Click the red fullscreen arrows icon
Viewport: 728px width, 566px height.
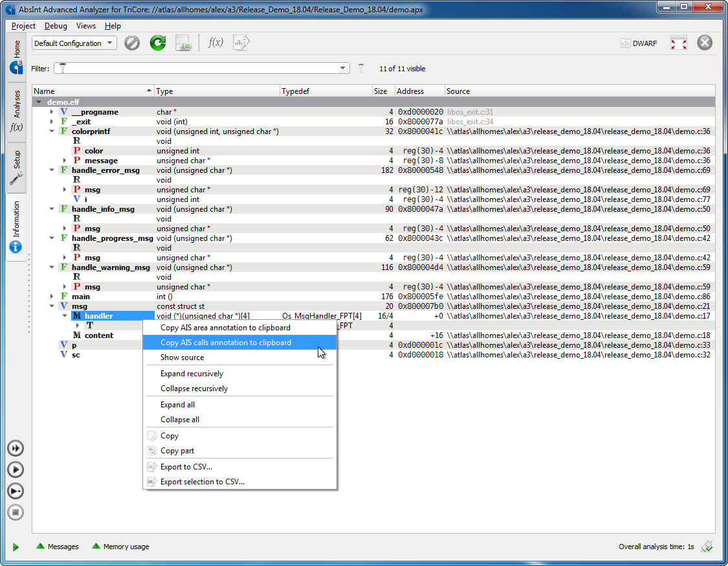tap(679, 43)
